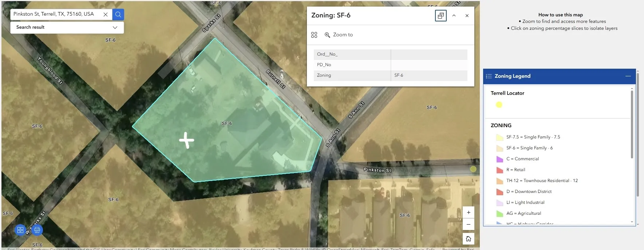Minimize the Zoning Legend panel
Viewport: 644px width, 250px height.
(x=628, y=76)
